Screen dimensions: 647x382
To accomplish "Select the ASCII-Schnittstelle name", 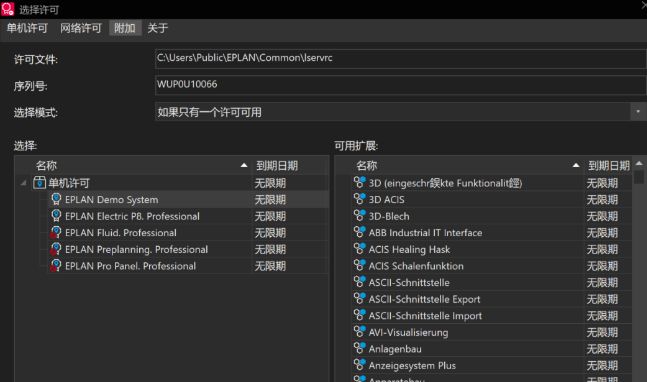I will click(409, 283).
